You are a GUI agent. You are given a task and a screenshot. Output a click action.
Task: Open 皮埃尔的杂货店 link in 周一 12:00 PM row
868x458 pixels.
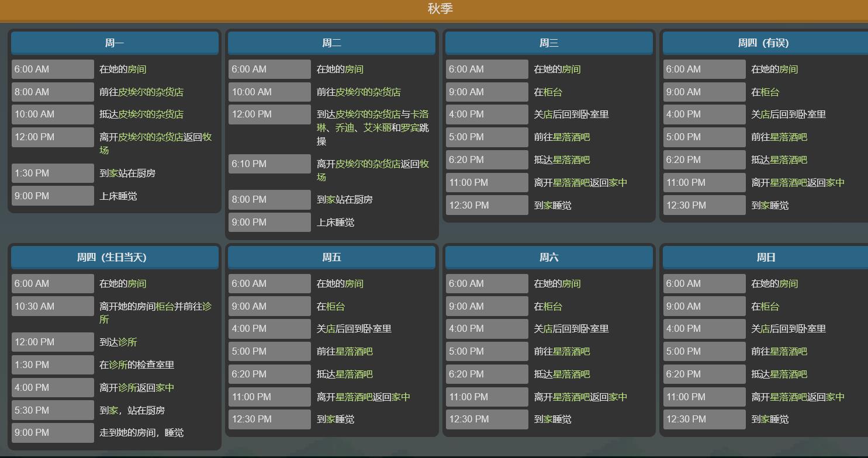pyautogui.click(x=151, y=137)
